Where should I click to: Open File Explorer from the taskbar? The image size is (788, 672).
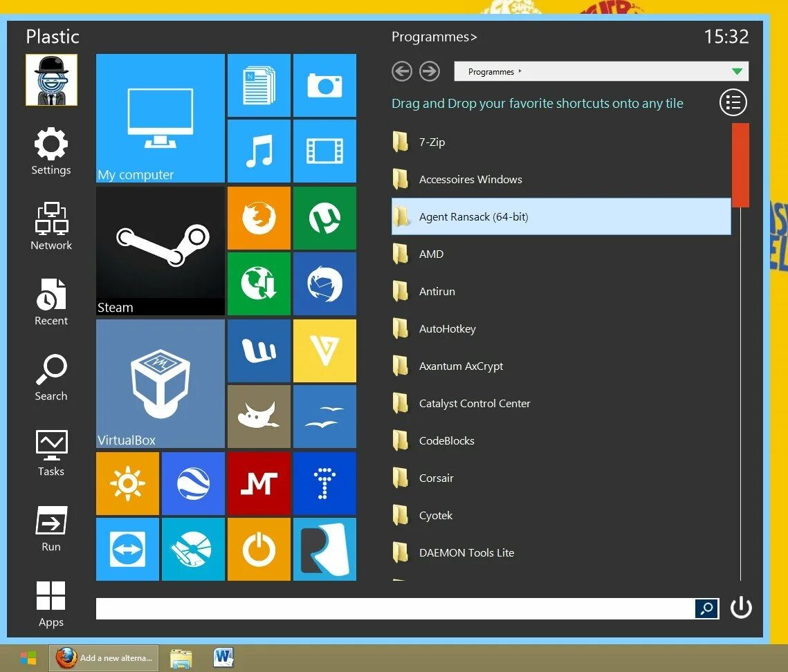[x=181, y=658]
